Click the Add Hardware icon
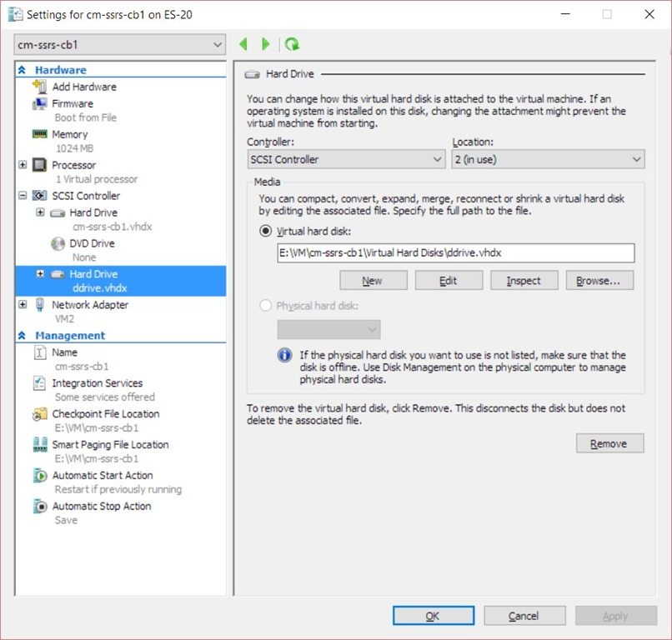 39,87
